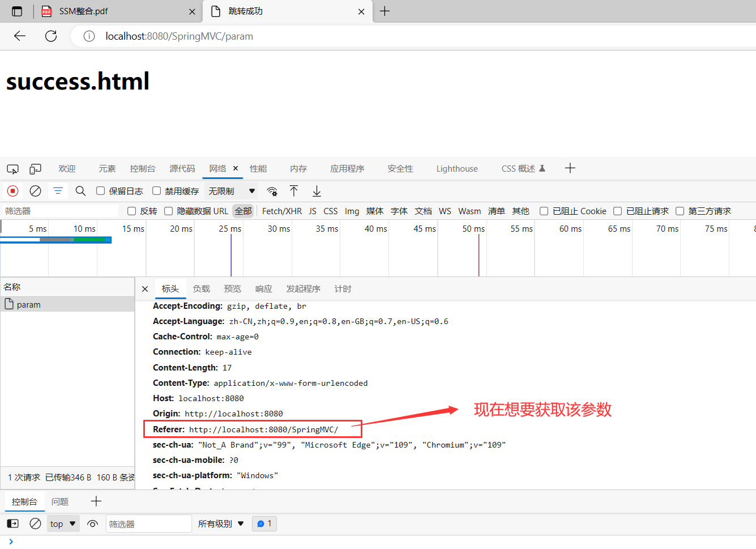Screen dimensions: 756x549
Task: Open the 应用程序 panel
Action: coord(347,169)
